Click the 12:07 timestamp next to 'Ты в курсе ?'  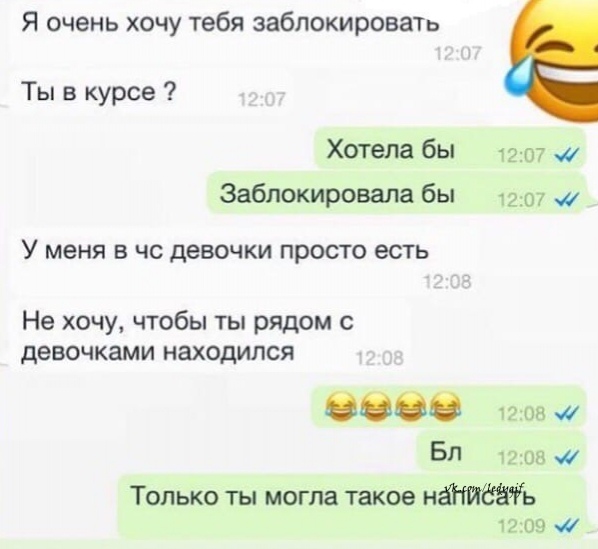[x=261, y=100]
